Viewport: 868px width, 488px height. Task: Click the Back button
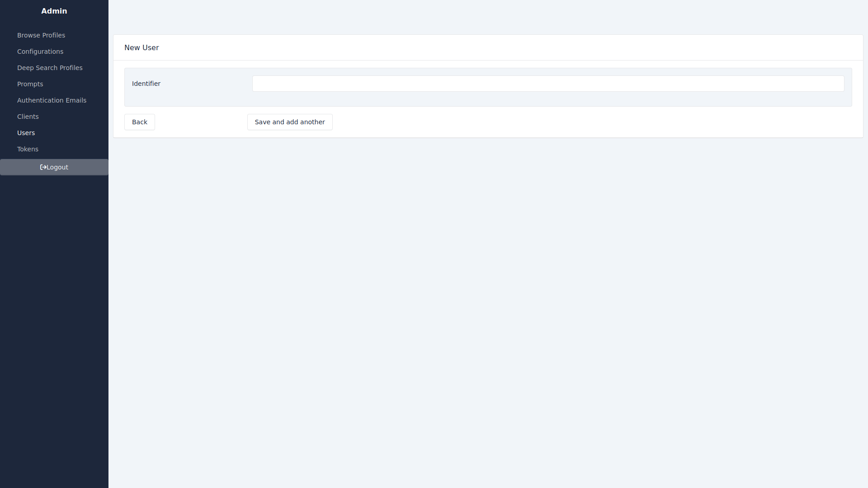point(140,122)
